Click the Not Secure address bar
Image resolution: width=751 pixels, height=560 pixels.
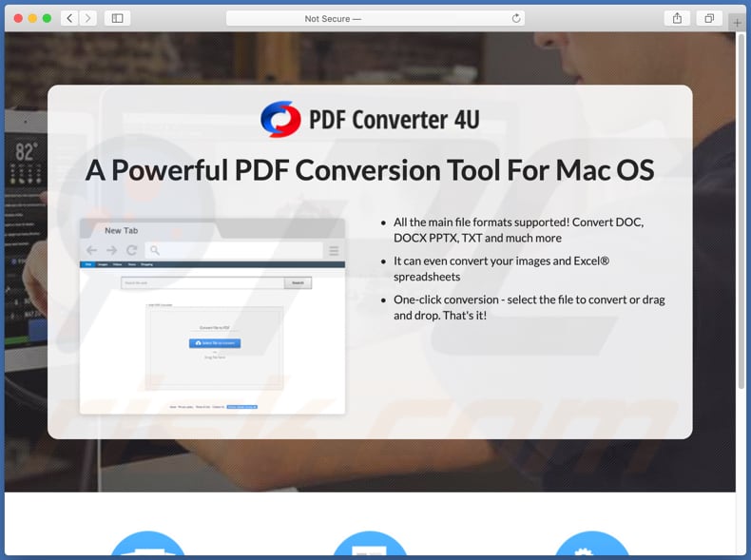(375, 18)
